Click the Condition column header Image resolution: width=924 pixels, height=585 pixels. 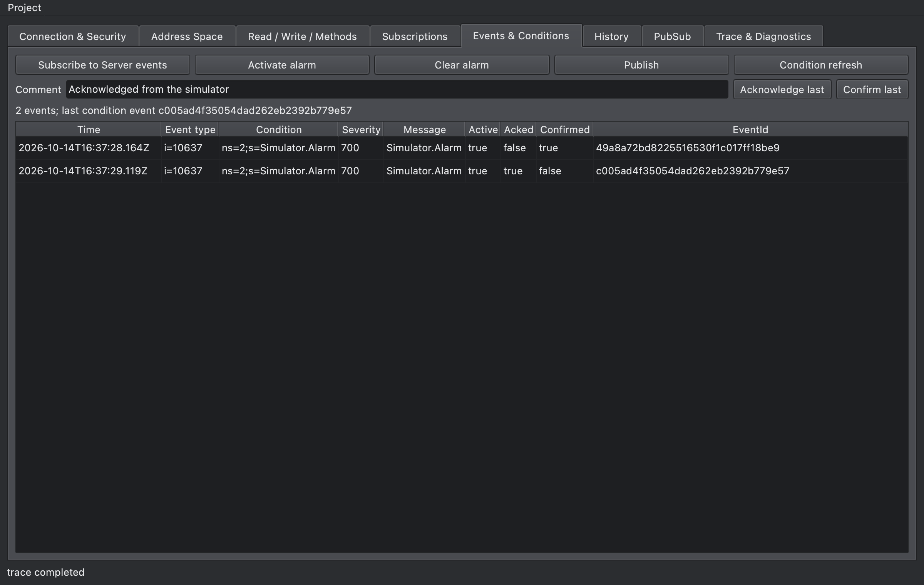click(x=278, y=130)
